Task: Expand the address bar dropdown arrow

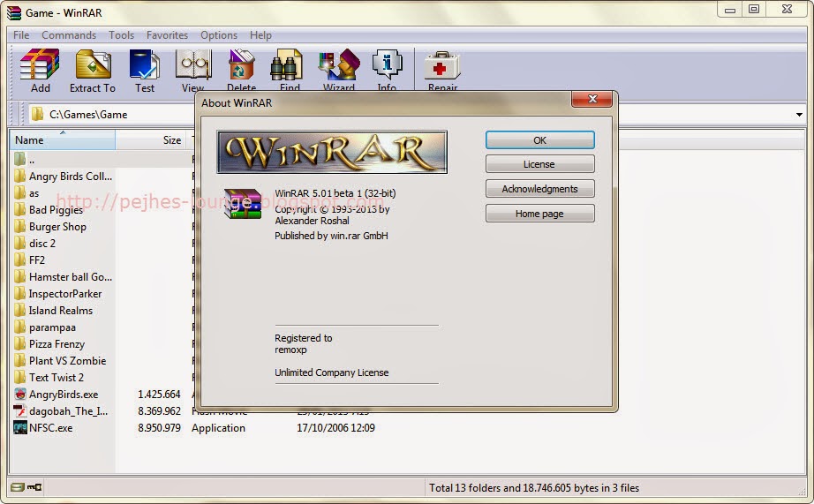Action: click(x=799, y=114)
